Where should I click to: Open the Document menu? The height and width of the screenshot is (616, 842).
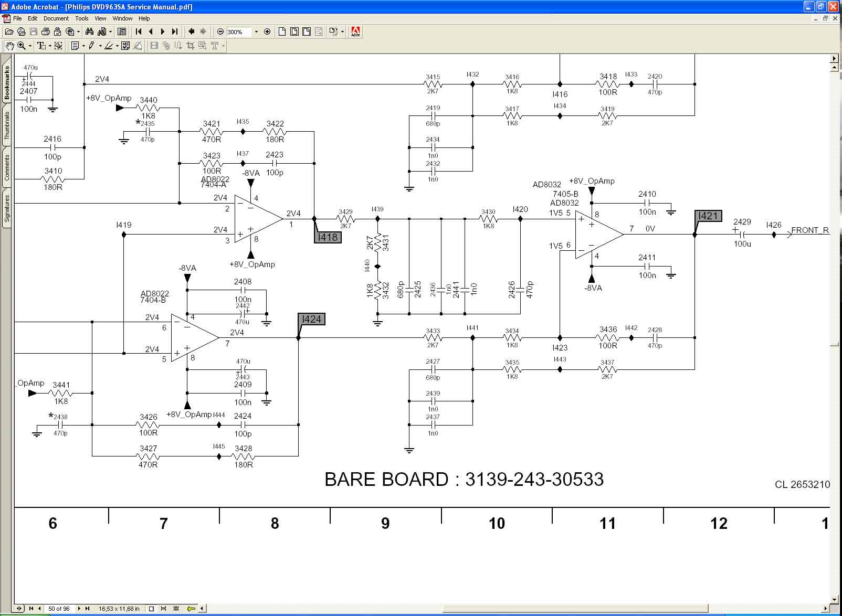[x=56, y=18]
